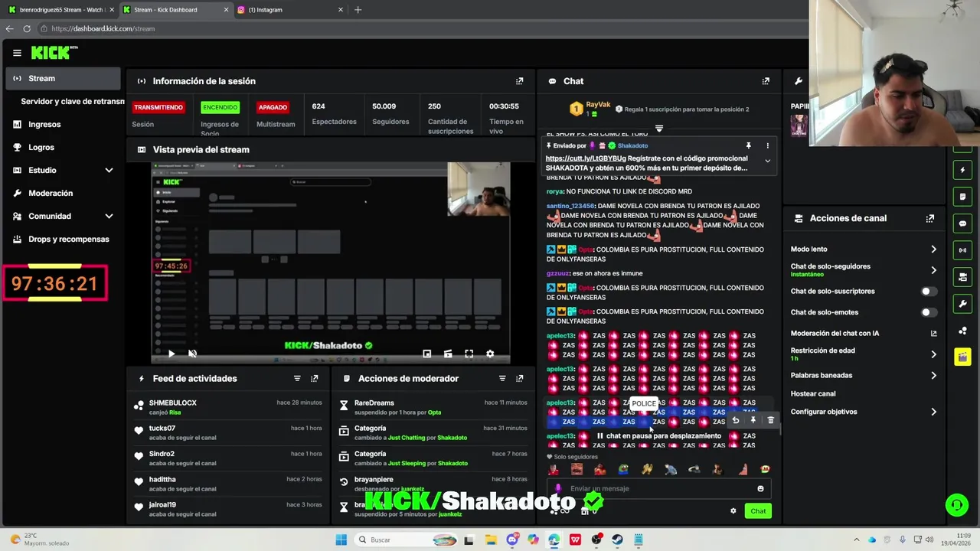Screen dimensions: 980x551
Task: Select the Pepe frog quick emote
Action: click(x=624, y=470)
